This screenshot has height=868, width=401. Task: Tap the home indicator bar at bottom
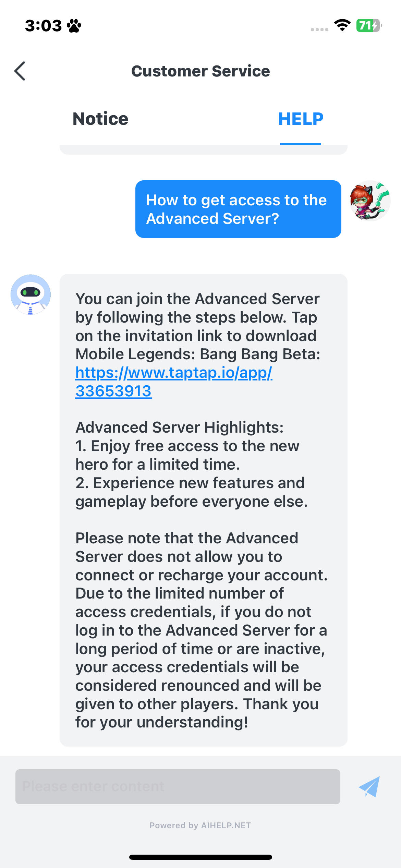(200, 857)
